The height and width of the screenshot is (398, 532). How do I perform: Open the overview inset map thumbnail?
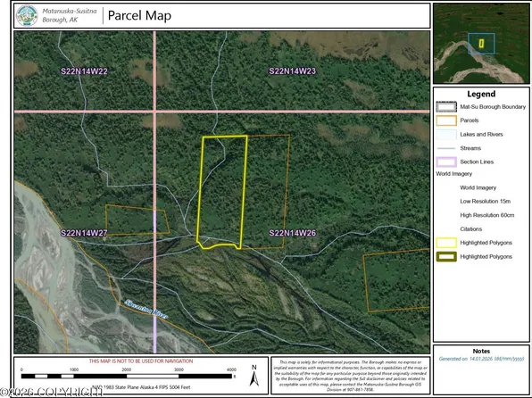click(x=481, y=44)
